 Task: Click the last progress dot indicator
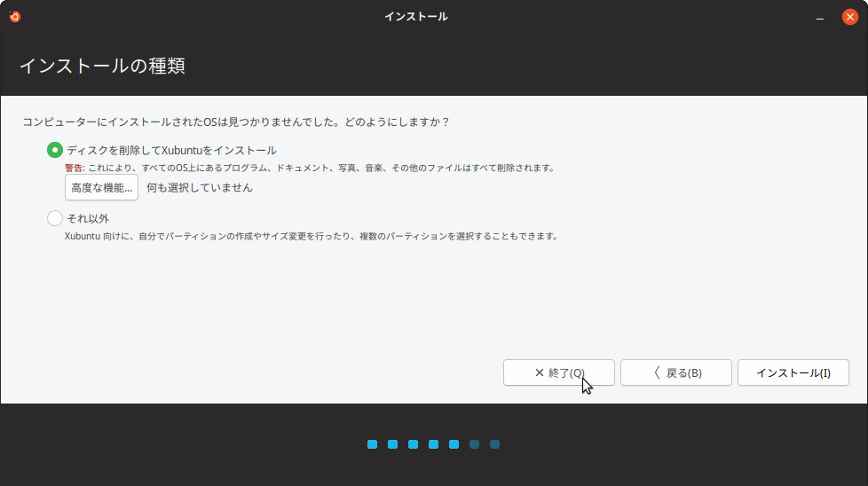(x=494, y=444)
